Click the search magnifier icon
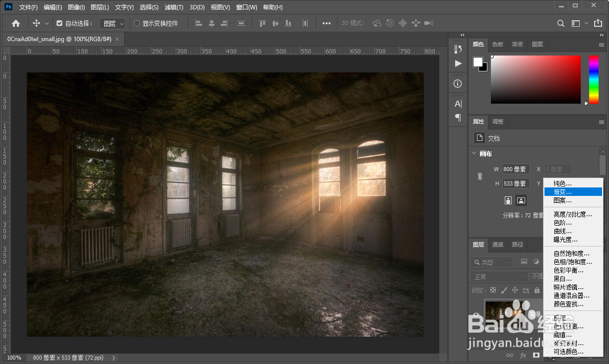Viewport: 609px width, 364px height. (x=561, y=23)
